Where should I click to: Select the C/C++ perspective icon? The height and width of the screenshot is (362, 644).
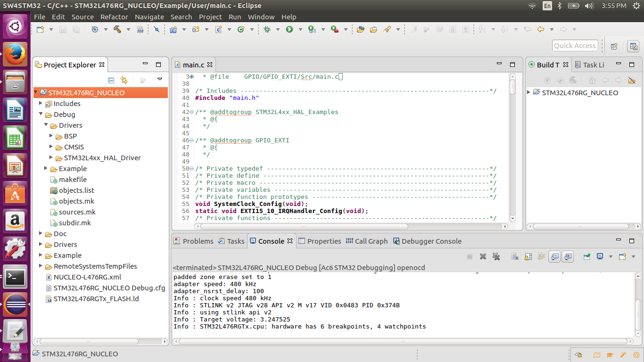634,46
